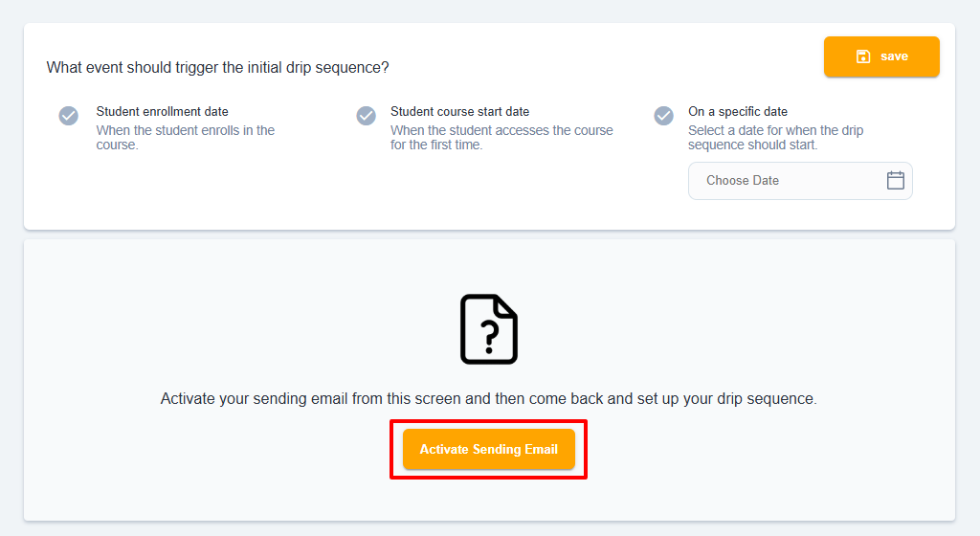
Task: Open the calendar icon in date field
Action: click(x=896, y=181)
